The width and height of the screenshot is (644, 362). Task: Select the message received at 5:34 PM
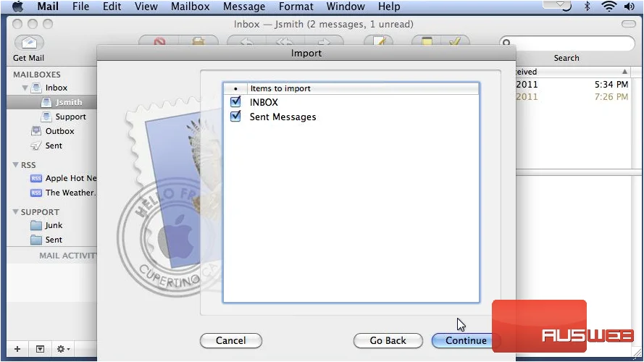click(x=573, y=85)
